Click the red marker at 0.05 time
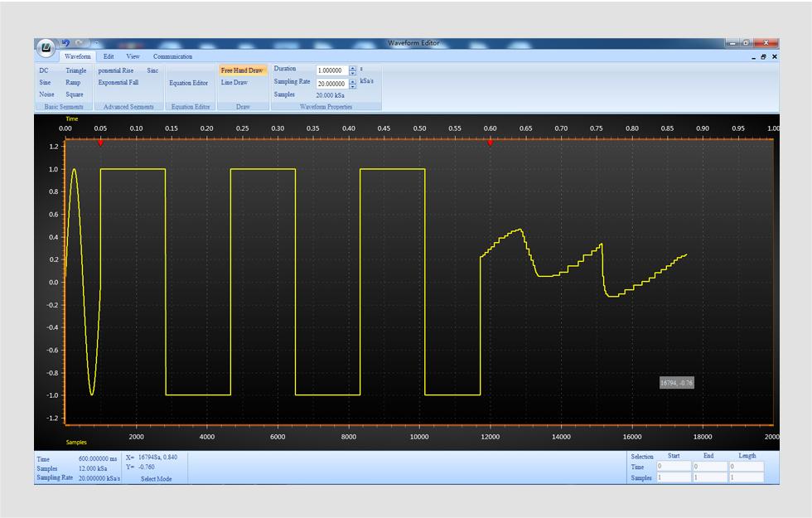The height and width of the screenshot is (518, 812). click(x=100, y=143)
